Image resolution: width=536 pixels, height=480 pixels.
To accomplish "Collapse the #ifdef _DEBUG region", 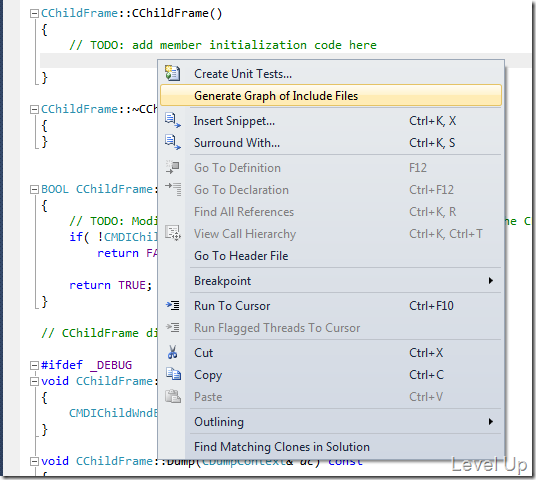I will [34, 365].
